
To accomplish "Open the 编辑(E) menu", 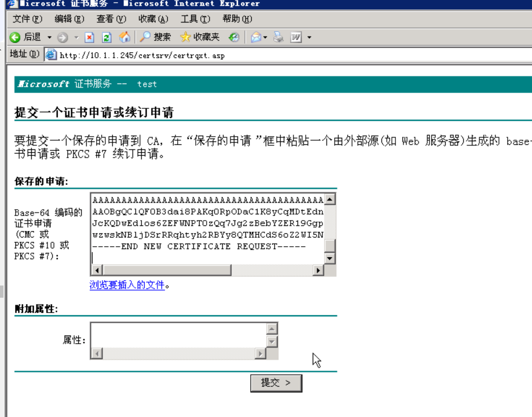I will (x=69, y=19).
